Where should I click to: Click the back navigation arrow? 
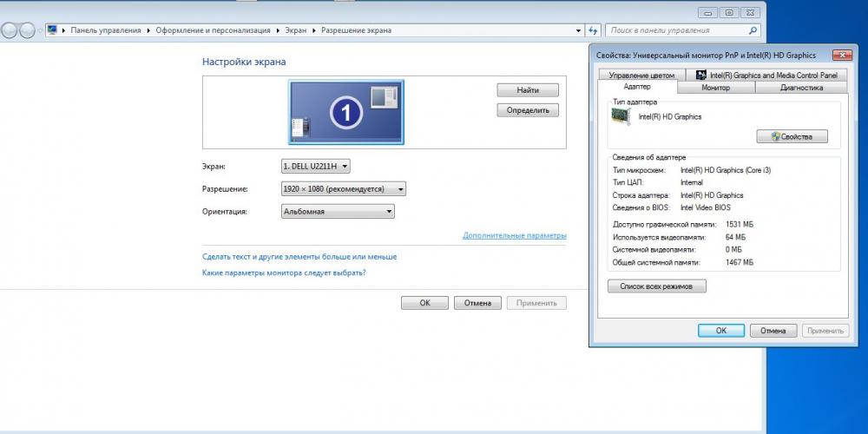click(x=9, y=30)
